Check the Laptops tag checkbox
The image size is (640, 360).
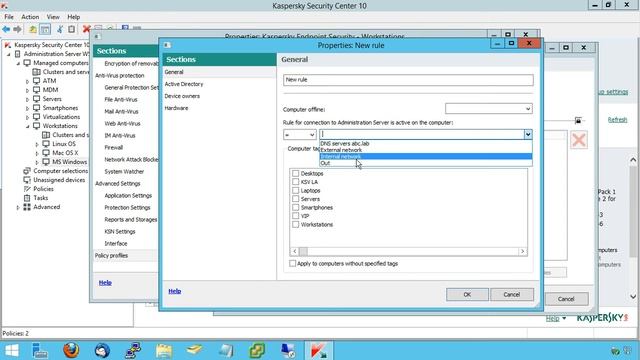[296, 191]
